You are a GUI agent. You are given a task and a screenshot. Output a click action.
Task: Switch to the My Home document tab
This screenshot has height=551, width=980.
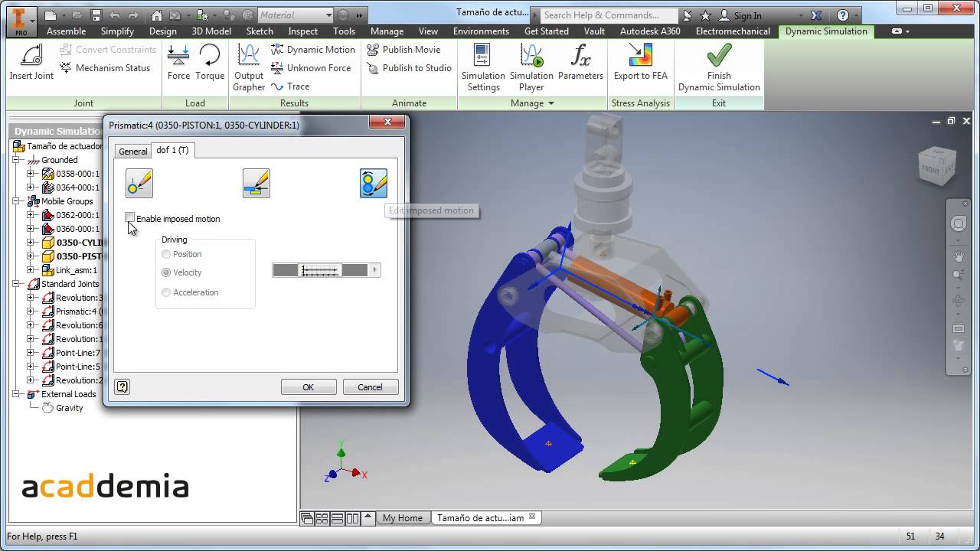point(402,518)
